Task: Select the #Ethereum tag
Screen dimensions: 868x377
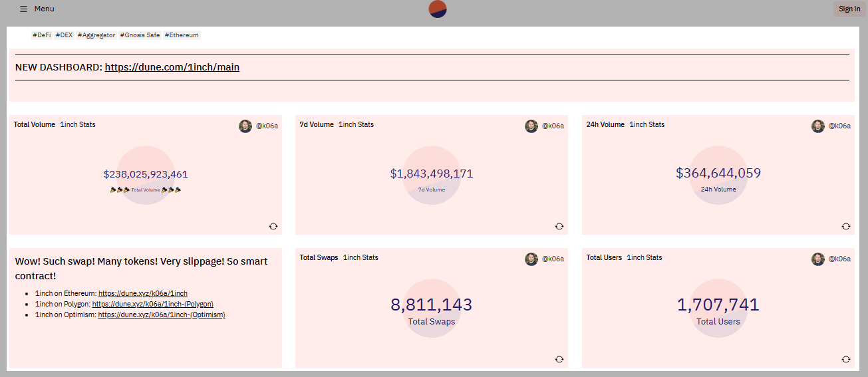Action: pyautogui.click(x=182, y=35)
